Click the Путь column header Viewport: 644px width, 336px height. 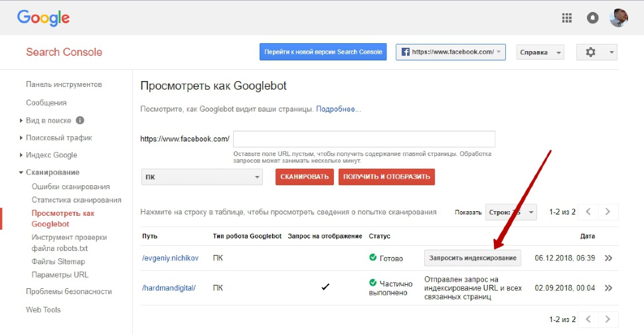[149, 236]
